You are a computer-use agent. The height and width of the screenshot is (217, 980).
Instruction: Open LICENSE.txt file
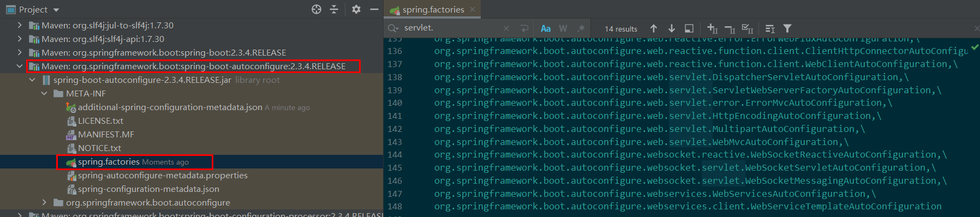point(100,120)
